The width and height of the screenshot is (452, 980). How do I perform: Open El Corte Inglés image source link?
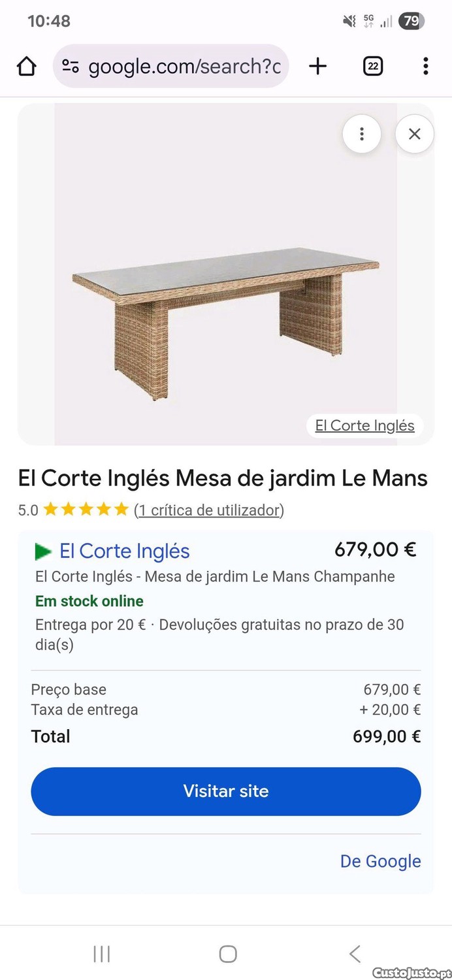click(364, 426)
